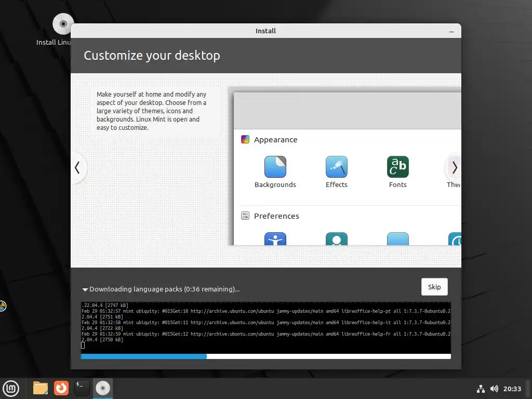Click the Effects label text
This screenshot has width=532, height=399.
(336, 184)
